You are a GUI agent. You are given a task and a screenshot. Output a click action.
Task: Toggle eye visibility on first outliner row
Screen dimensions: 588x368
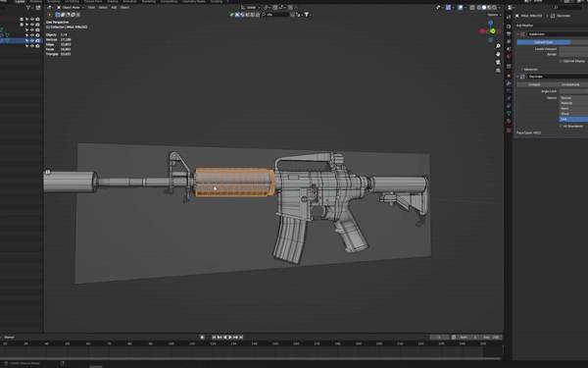point(32,20)
